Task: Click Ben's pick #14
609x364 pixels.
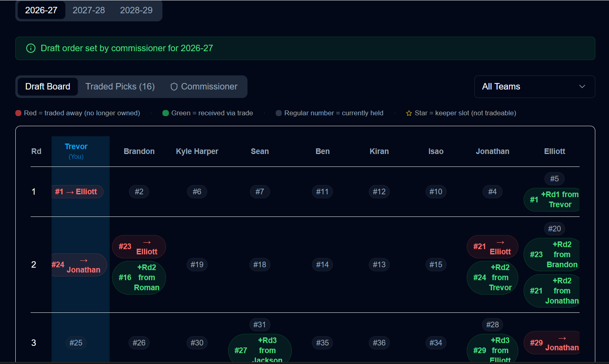Action: pos(322,265)
